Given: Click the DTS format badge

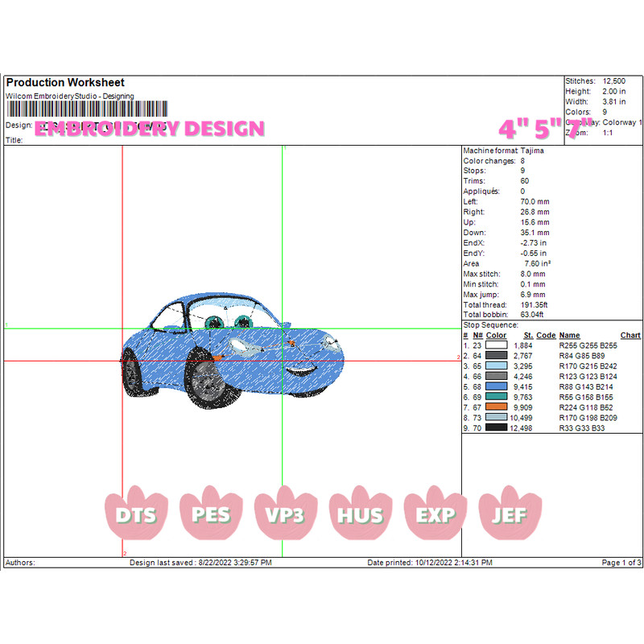Looking at the screenshot, I should (x=135, y=514).
